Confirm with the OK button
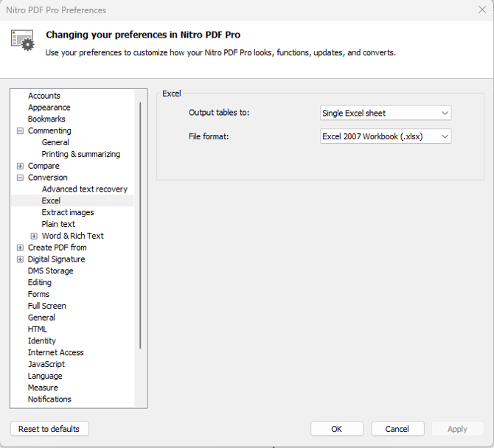 coord(337,429)
